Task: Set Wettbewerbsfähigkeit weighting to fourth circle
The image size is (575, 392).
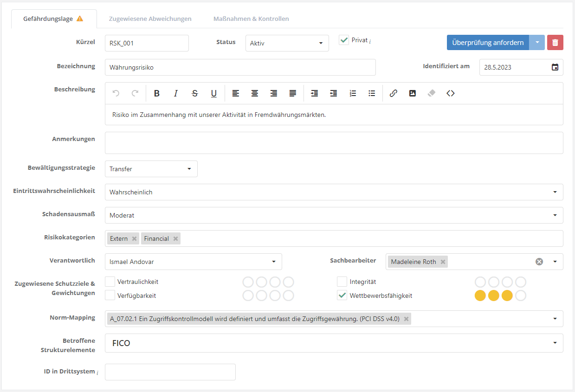Action: tap(521, 296)
